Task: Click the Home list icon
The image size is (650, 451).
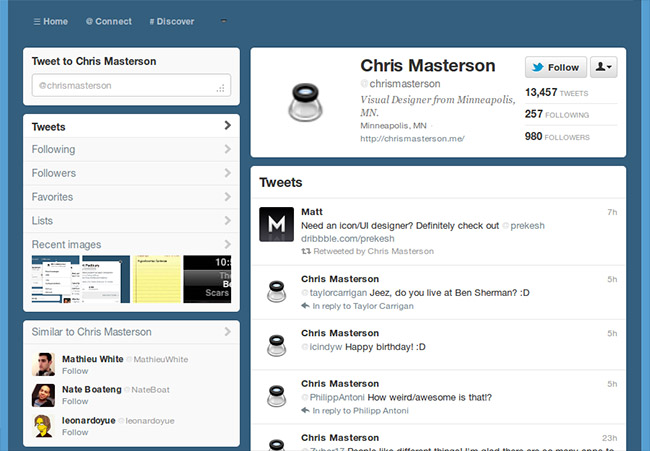Action: [x=37, y=21]
